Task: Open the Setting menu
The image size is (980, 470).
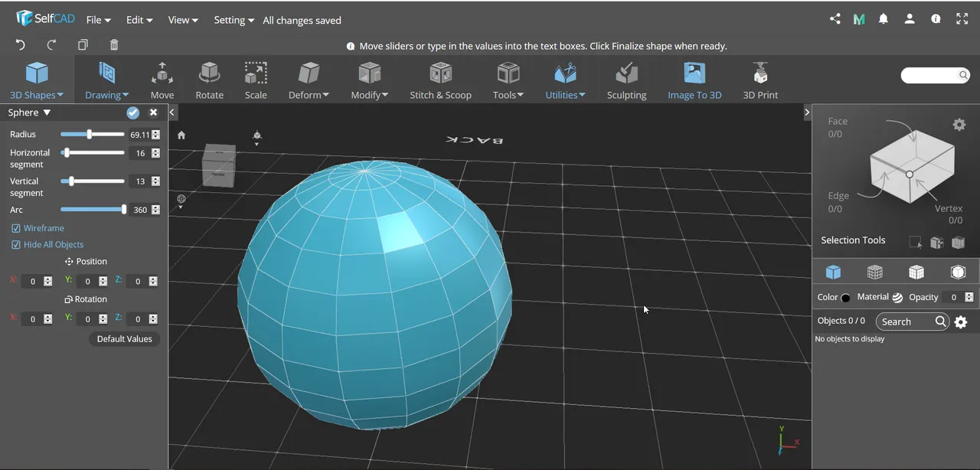Action: [x=234, y=20]
